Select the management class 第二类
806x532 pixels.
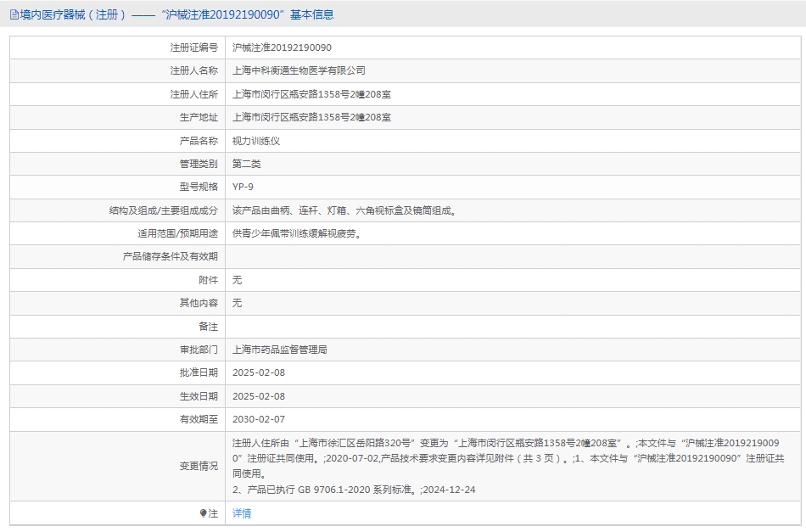tap(246, 164)
